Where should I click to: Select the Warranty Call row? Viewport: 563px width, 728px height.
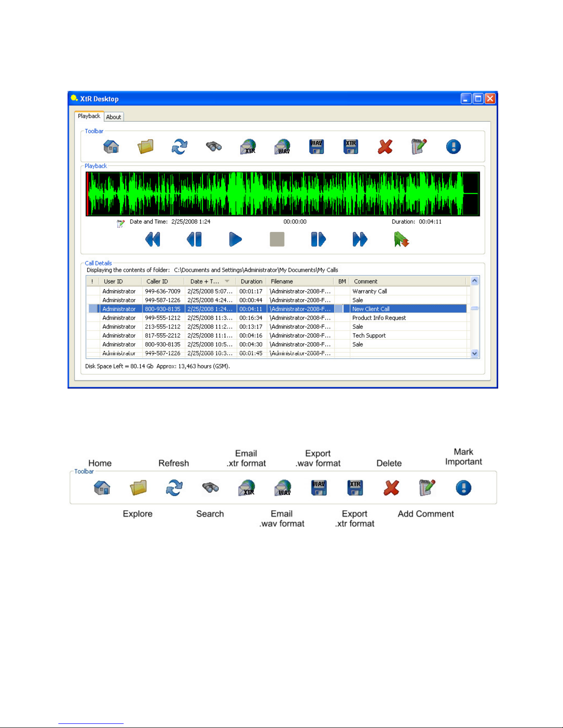278,291
